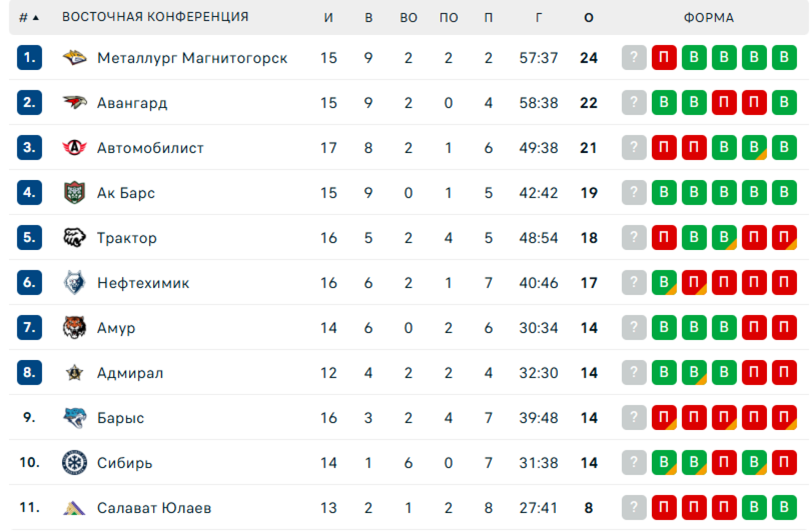Click the Автомобилист team logo

[74, 148]
